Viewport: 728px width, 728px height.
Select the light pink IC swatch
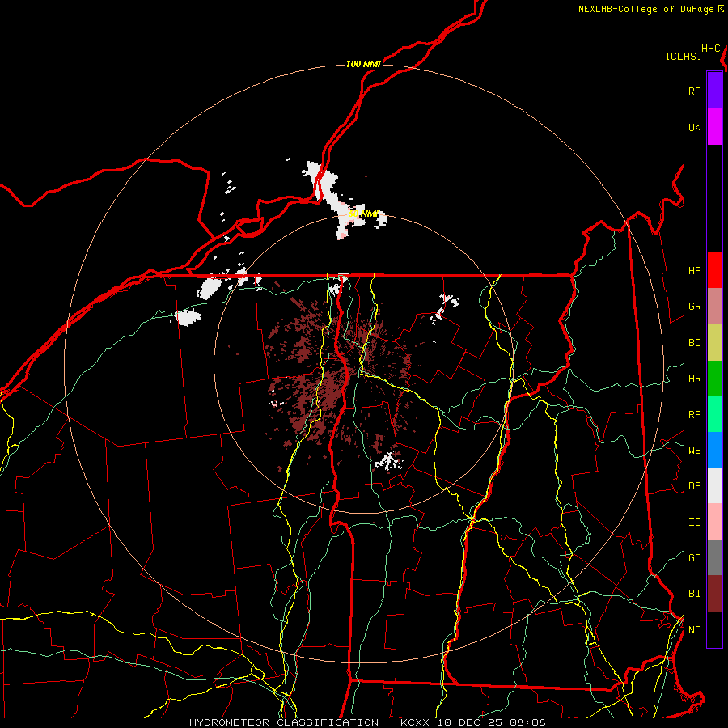(714, 522)
